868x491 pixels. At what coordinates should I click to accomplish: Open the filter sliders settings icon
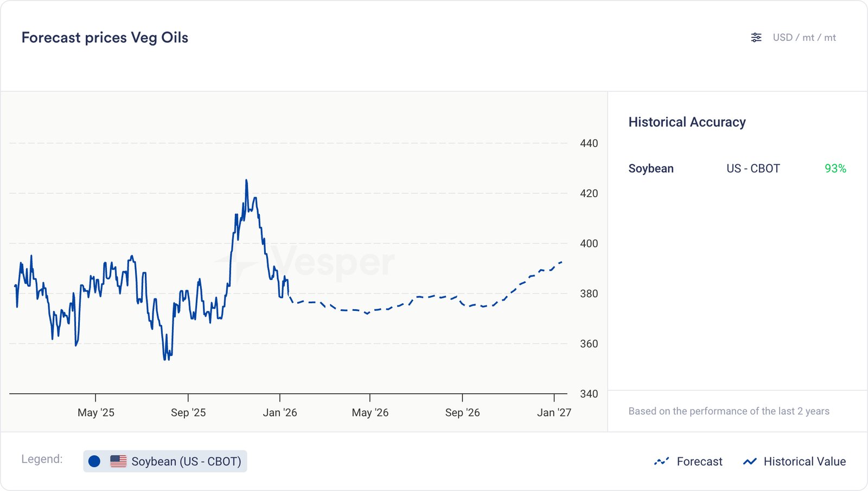pyautogui.click(x=756, y=37)
